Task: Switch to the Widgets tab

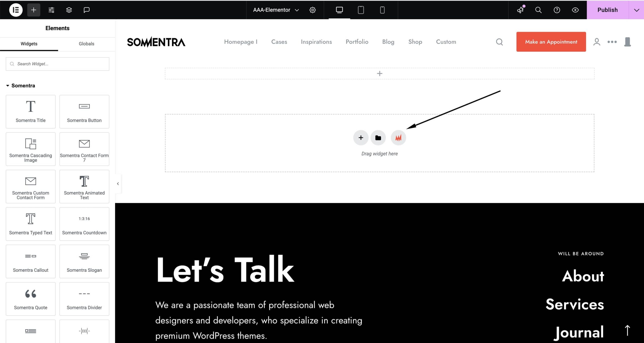Action: click(x=29, y=44)
